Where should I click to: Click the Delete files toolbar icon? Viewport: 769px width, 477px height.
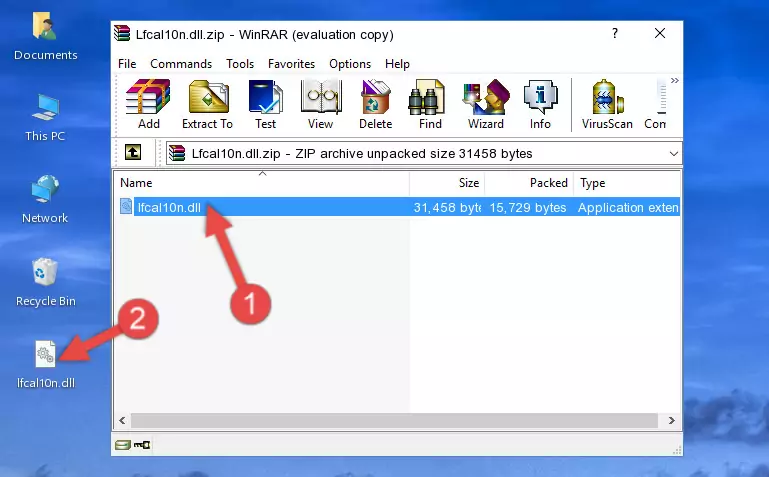[376, 104]
